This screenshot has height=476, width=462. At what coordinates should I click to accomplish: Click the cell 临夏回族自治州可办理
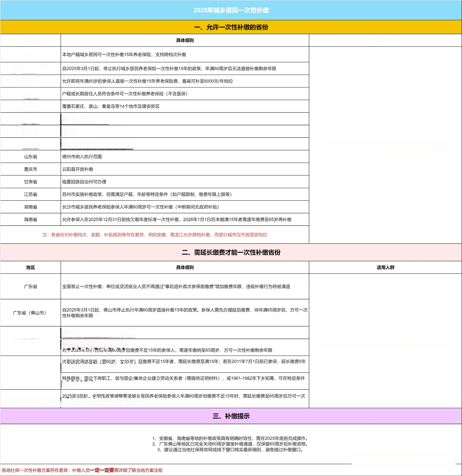[x=84, y=182]
